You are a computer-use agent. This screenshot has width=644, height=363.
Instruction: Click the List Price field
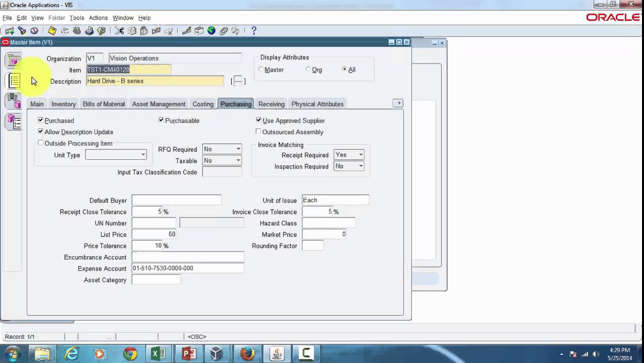point(154,234)
